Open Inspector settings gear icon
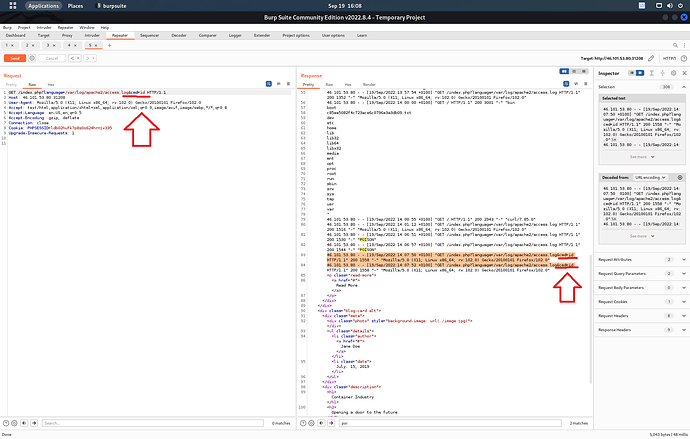Image resolution: width=690 pixels, height=439 pixels. 673,73
